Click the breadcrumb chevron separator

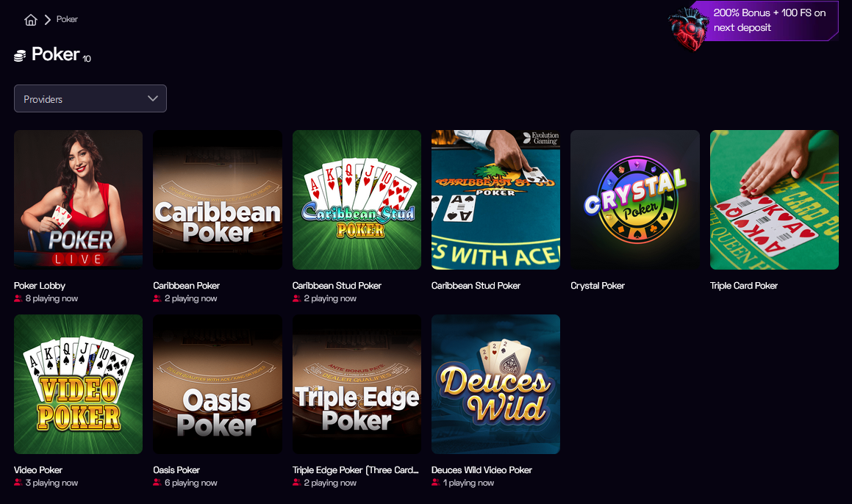click(47, 20)
